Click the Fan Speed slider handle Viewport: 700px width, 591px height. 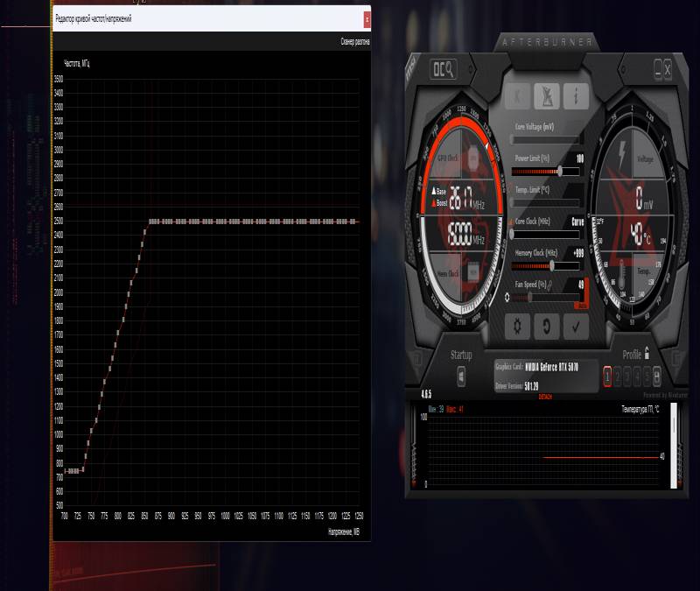pyautogui.click(x=529, y=298)
